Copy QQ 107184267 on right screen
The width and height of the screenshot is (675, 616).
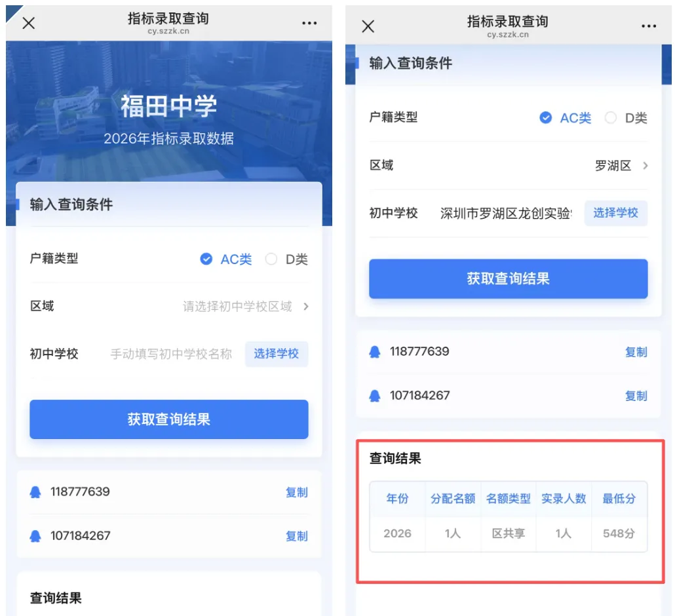636,396
